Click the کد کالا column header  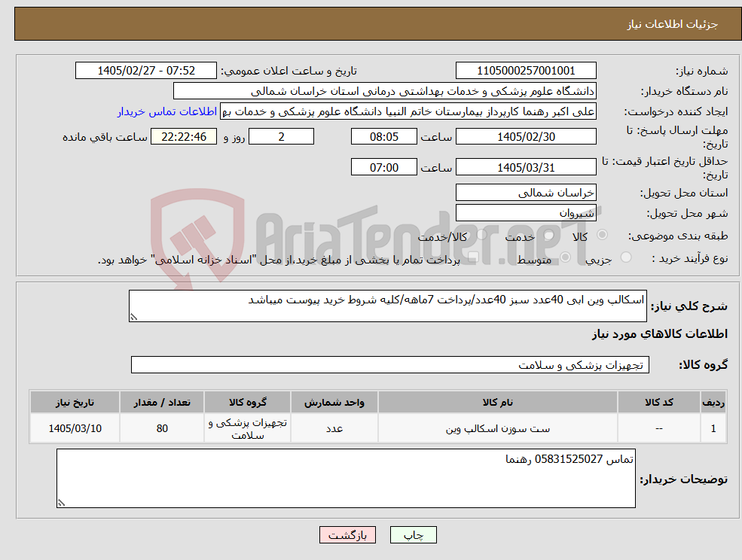click(x=658, y=402)
